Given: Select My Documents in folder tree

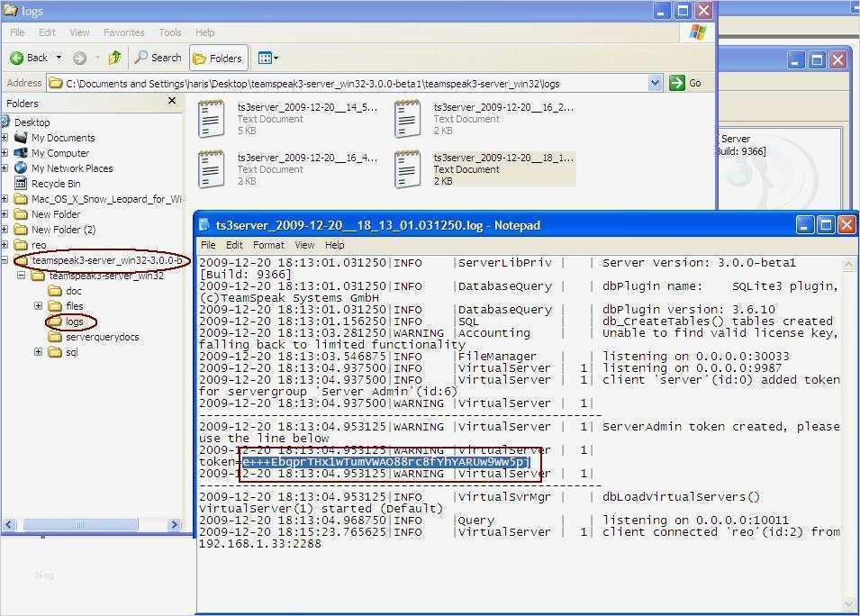Looking at the screenshot, I should click(63, 138).
